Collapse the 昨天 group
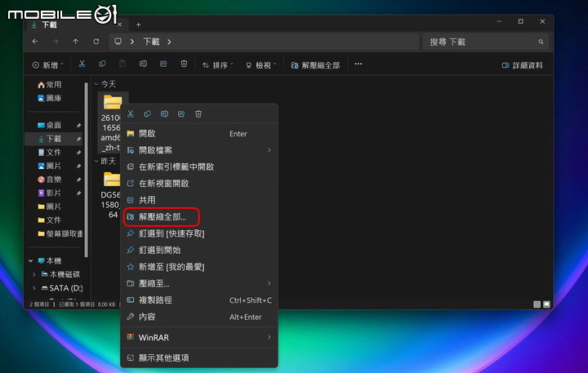Screen dimensions: 588x373 coord(96,161)
